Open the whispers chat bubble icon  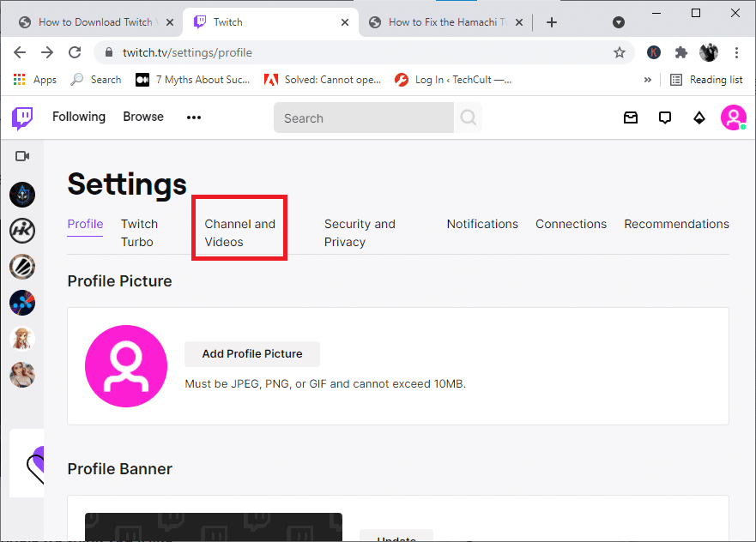tap(665, 117)
